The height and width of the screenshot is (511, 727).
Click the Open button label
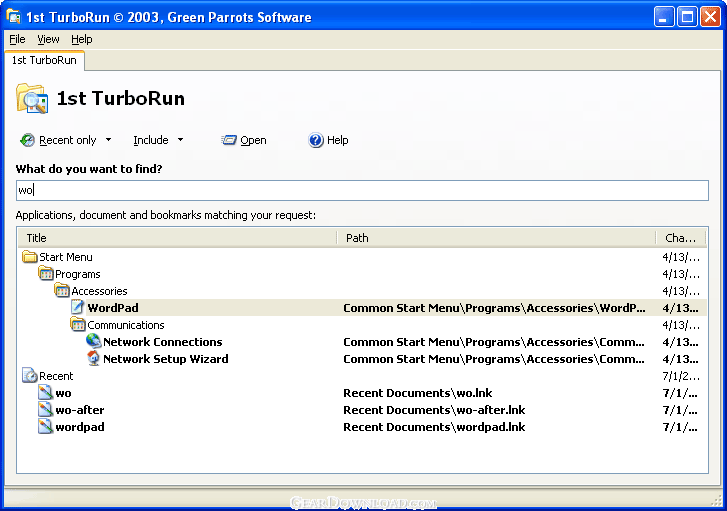tap(253, 140)
